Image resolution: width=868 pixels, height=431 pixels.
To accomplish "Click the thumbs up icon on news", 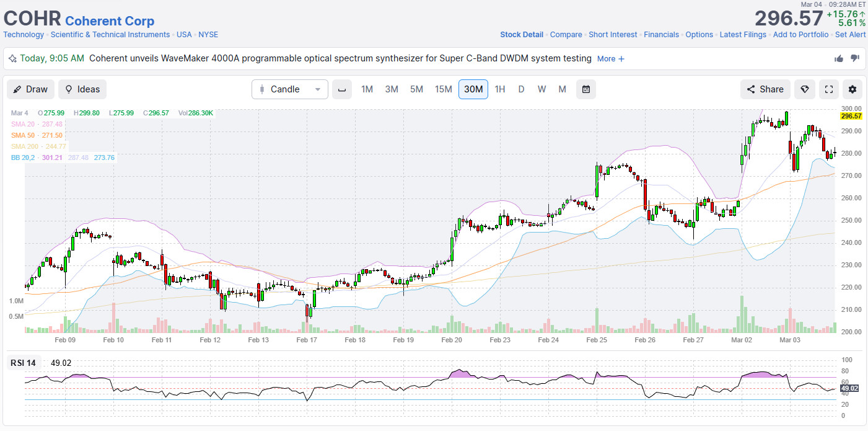I will [x=838, y=58].
